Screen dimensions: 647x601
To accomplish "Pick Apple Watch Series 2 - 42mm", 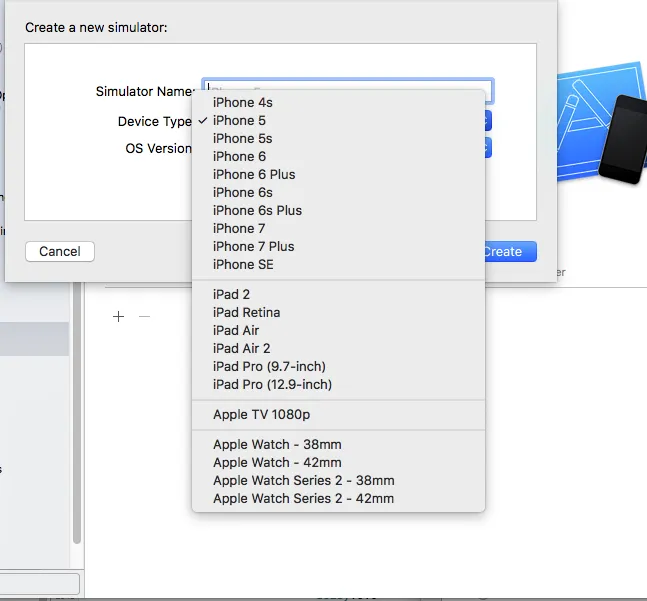I will click(338, 499).
